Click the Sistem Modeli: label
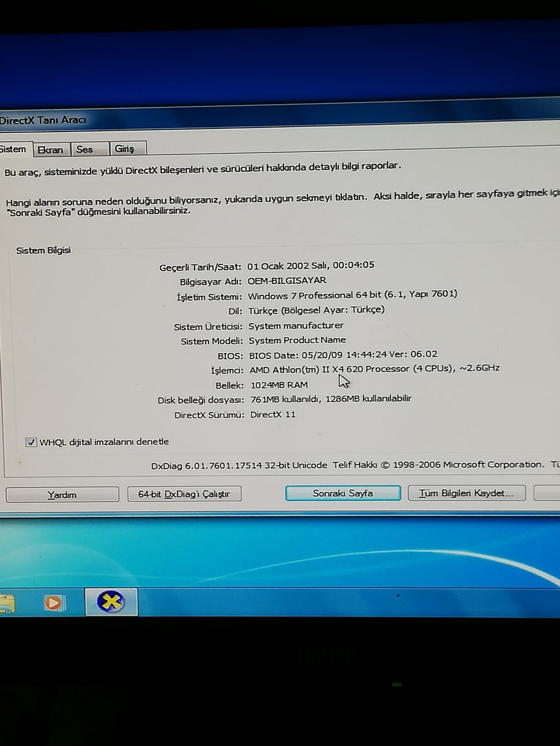 [x=212, y=341]
